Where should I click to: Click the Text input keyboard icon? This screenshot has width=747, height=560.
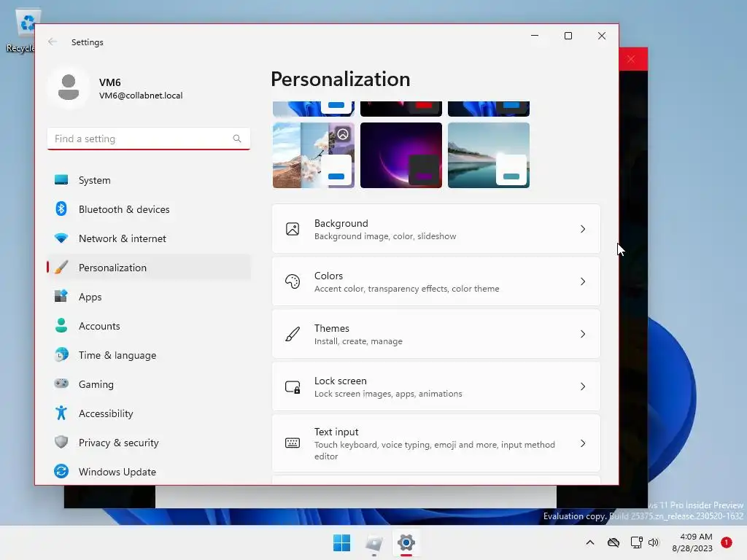pos(293,443)
